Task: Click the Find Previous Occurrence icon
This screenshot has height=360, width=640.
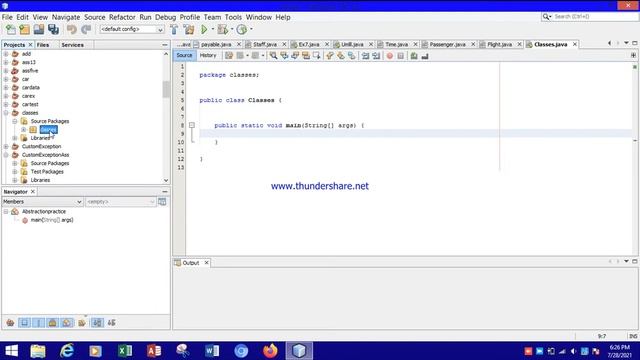Action: pyautogui.click(x=284, y=56)
